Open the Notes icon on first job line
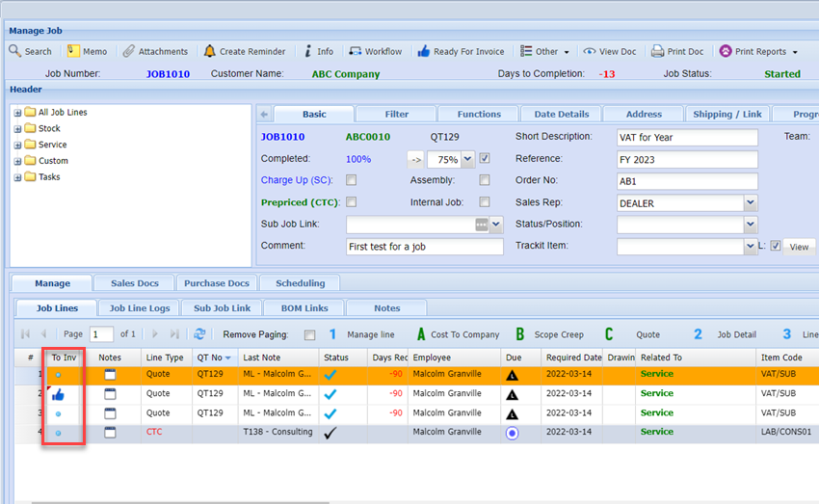Image resolution: width=819 pixels, height=504 pixels. [110, 374]
